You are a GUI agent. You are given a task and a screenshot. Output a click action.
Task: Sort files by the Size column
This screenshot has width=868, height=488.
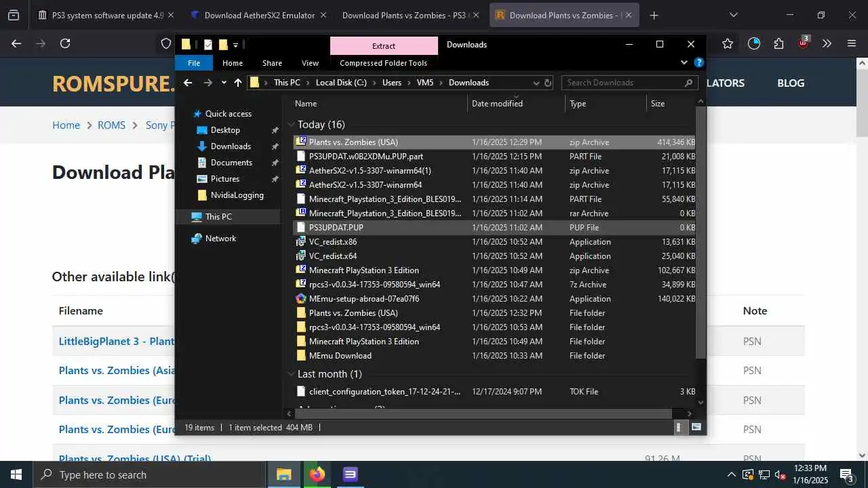(671, 104)
